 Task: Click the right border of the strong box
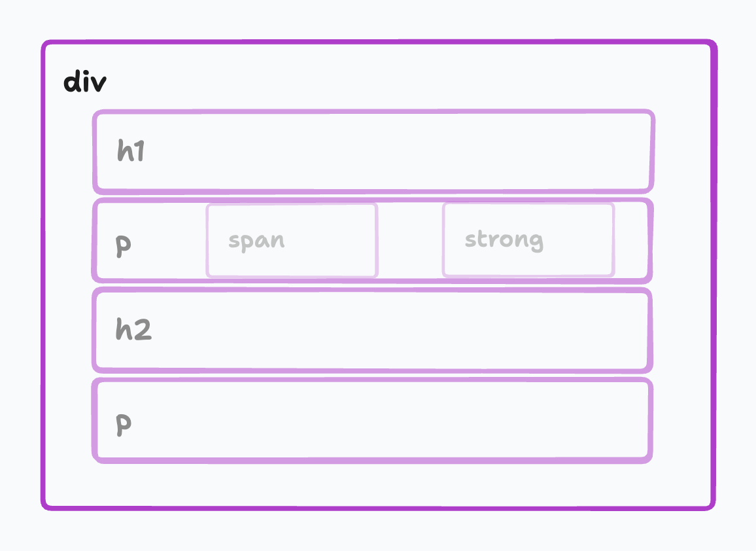click(613, 240)
